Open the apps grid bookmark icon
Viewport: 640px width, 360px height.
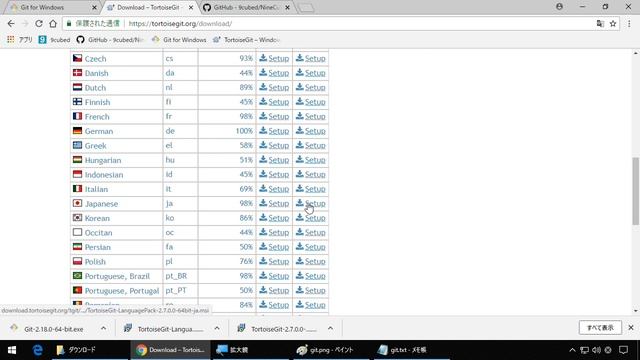[11, 40]
